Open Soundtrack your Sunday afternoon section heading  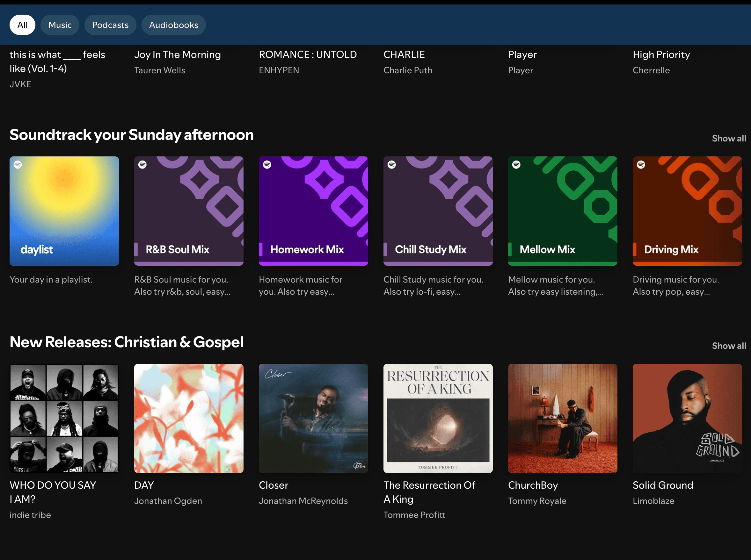pos(132,135)
